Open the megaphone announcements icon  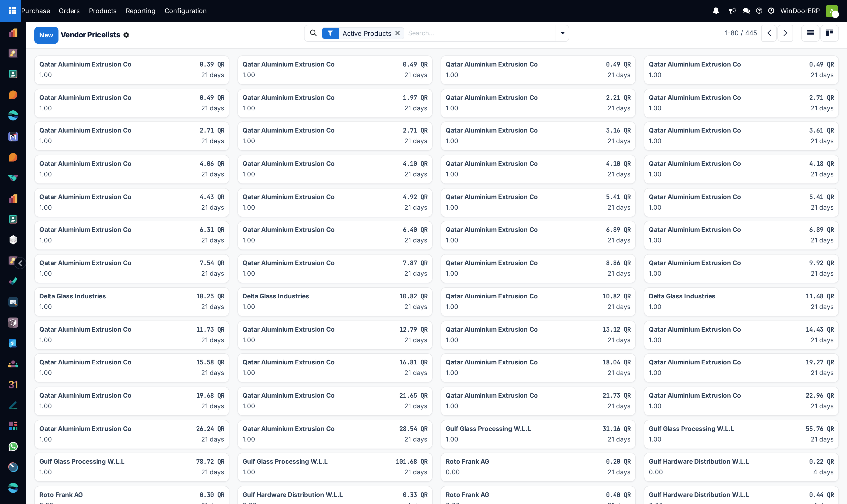pyautogui.click(x=732, y=11)
